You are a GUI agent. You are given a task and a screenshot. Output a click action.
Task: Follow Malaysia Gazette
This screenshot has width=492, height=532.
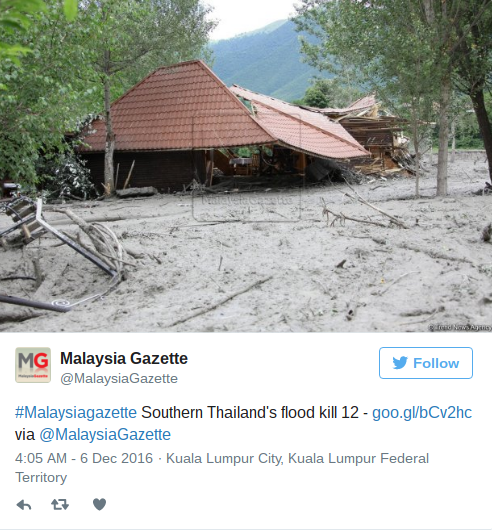426,363
